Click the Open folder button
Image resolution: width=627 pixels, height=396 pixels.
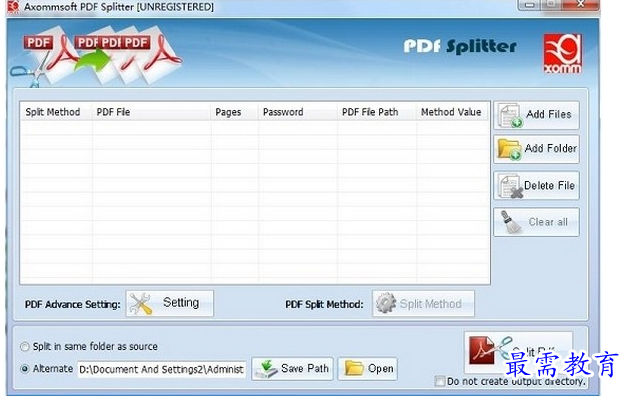(367, 368)
